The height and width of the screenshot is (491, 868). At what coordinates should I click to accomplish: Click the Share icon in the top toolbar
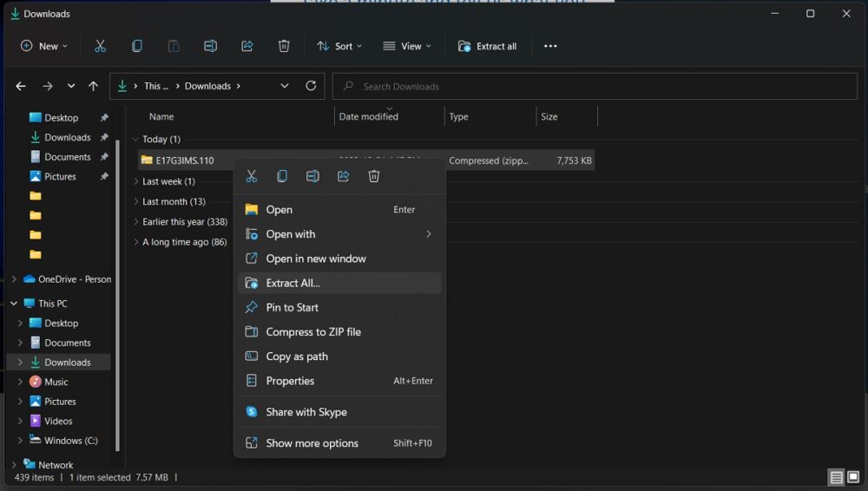coord(247,46)
